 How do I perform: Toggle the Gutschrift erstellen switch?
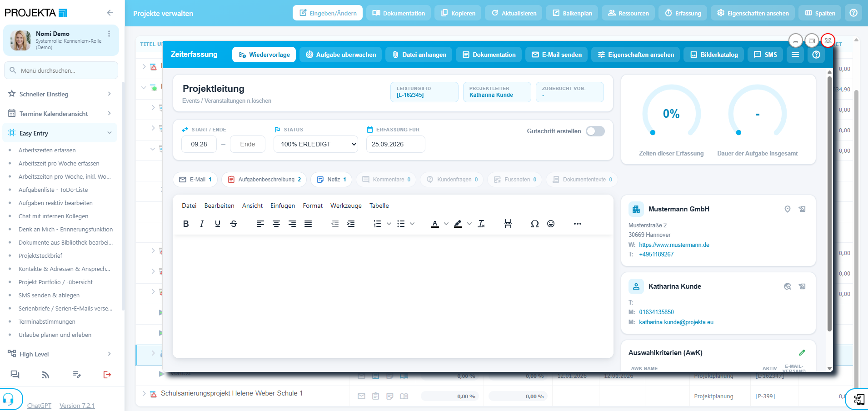tap(595, 131)
